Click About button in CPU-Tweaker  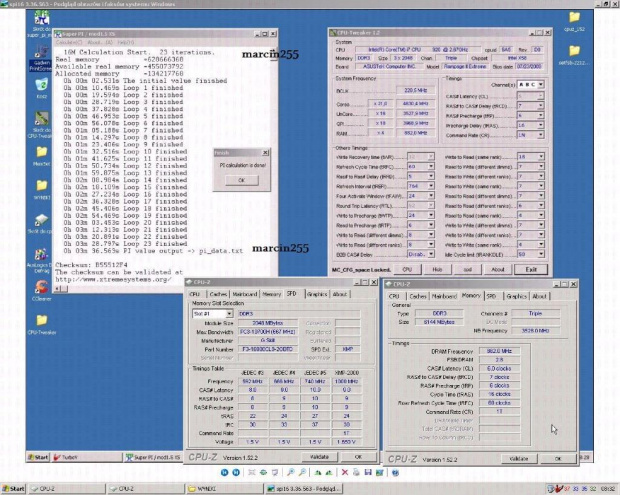pos(497,270)
